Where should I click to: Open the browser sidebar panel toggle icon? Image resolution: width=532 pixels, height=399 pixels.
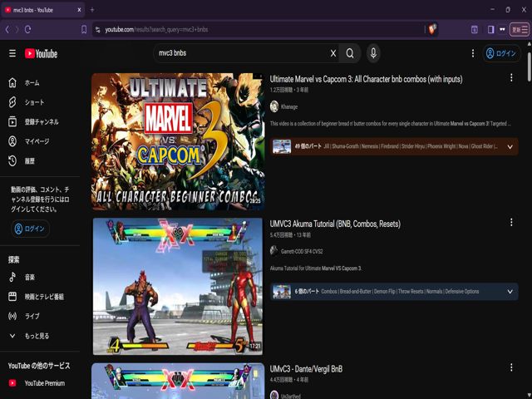coord(490,30)
